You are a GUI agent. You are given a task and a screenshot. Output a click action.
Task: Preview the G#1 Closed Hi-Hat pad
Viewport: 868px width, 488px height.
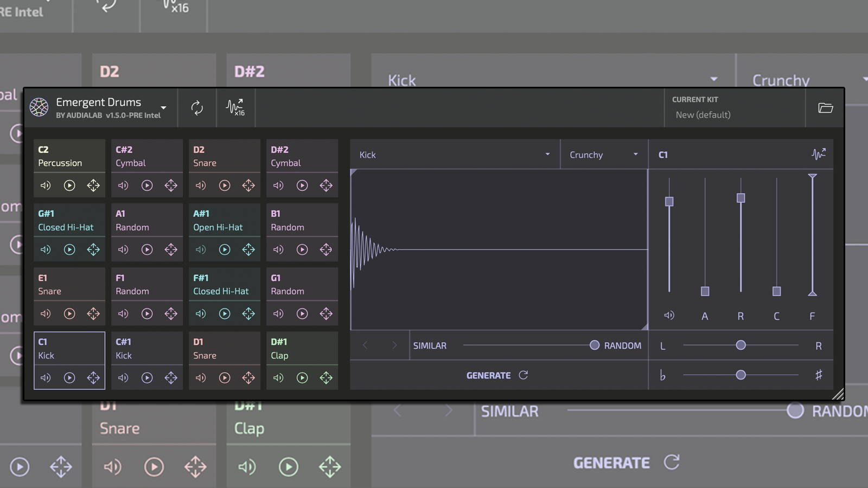69,249
